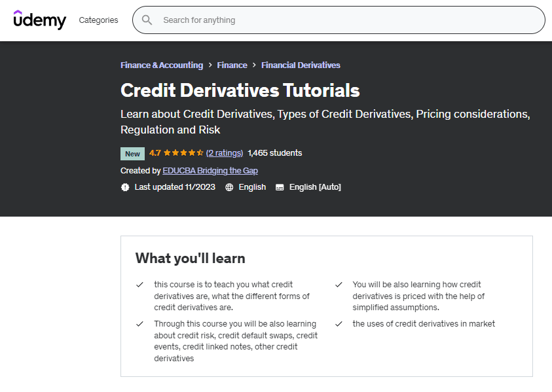Click the '1,465 students' text
Viewport: 552px width, 392px height.
tap(275, 152)
